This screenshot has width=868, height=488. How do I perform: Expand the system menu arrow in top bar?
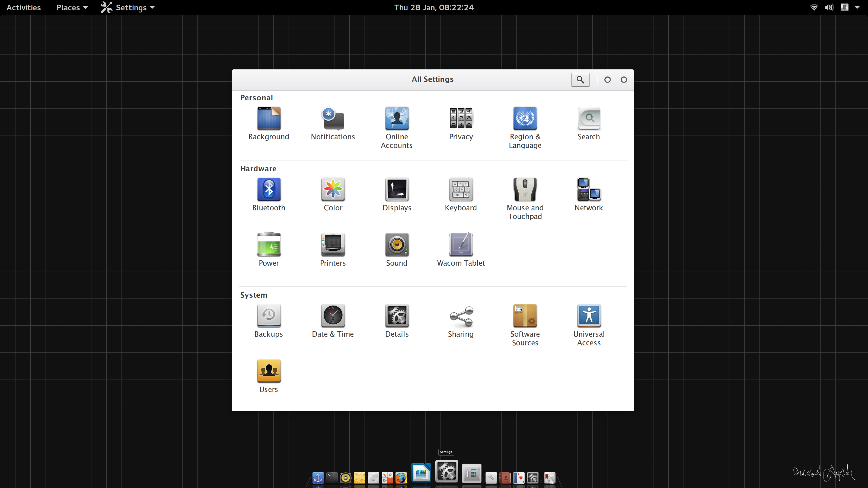pyautogui.click(x=857, y=7)
